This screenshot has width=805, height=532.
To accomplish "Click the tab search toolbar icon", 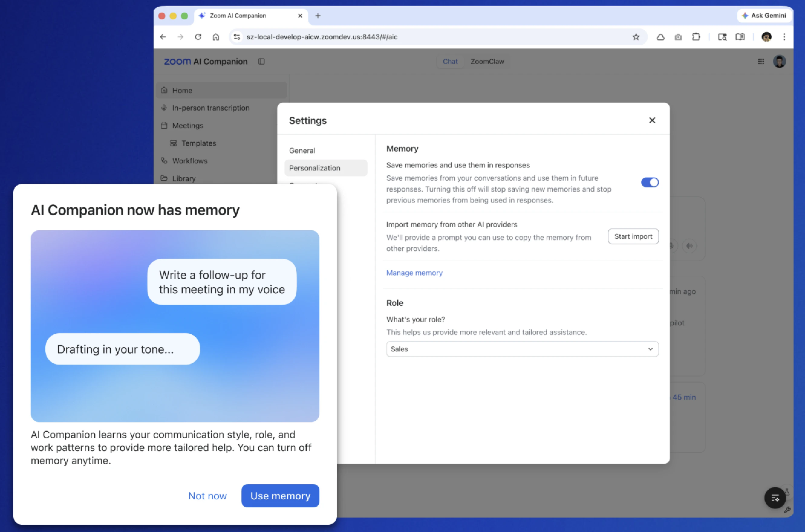I will pyautogui.click(x=722, y=37).
